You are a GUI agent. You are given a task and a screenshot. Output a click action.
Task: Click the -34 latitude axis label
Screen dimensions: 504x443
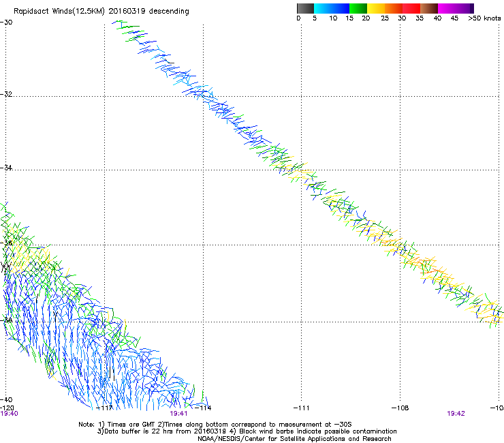[6, 168]
